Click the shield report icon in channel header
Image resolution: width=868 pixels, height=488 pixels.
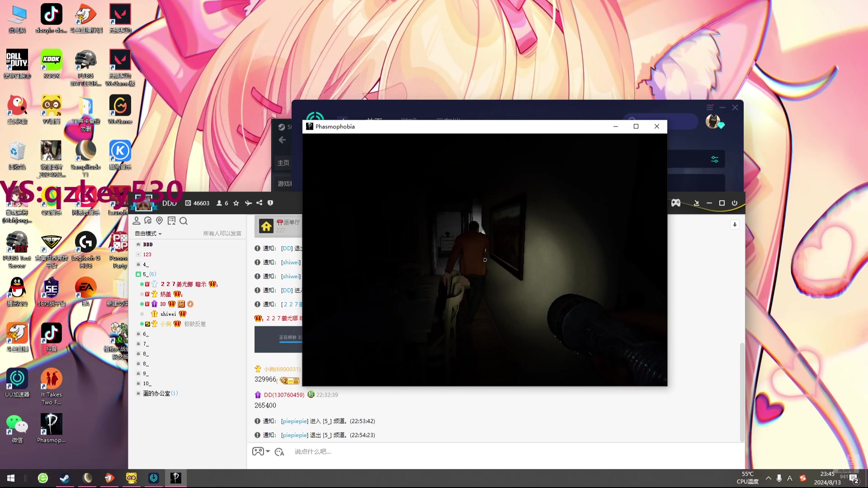[x=270, y=203]
